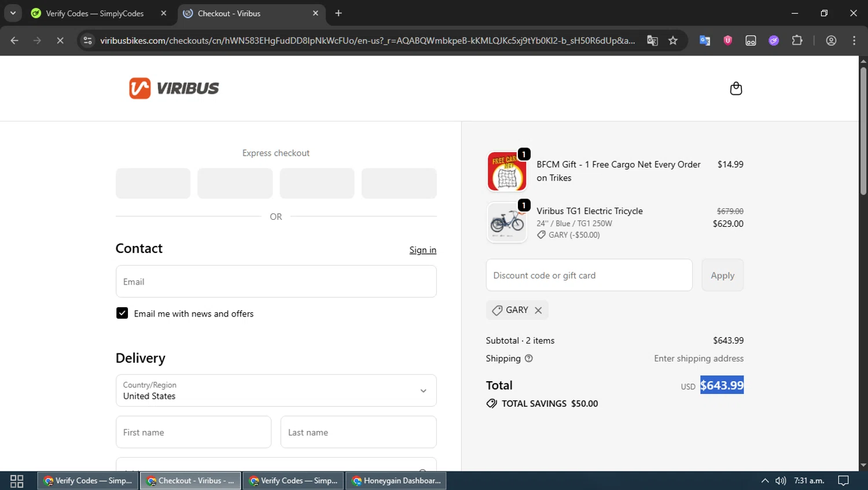868x490 pixels.
Task: Open the tab search dropdown arrow
Action: (13, 13)
